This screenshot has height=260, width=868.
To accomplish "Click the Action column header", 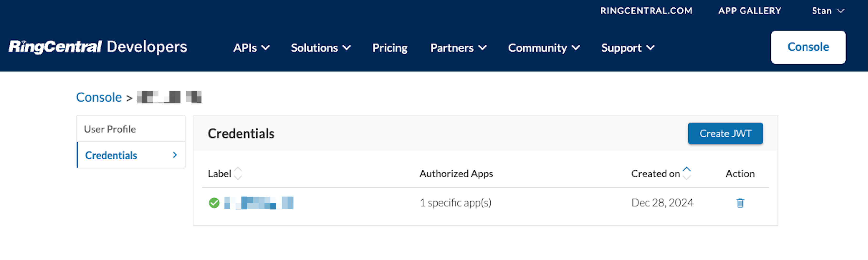I will 740,173.
